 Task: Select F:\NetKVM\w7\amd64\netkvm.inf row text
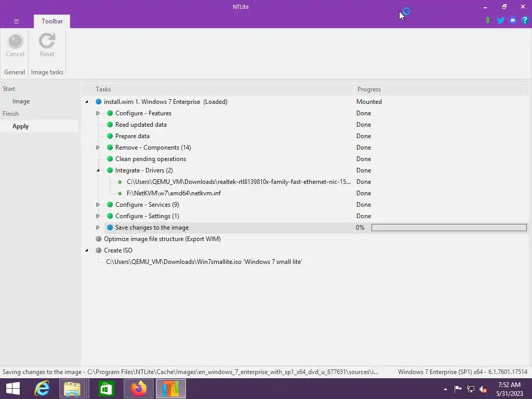pos(174,193)
